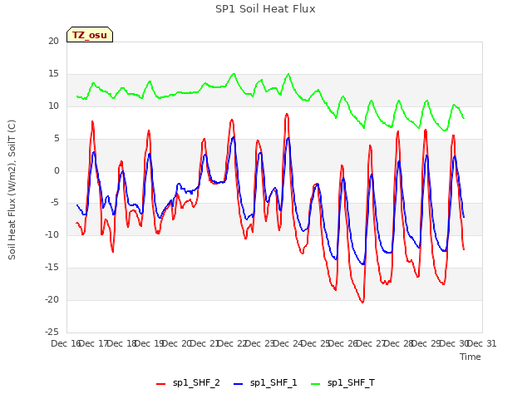532x399 pixels.
Task: Click the y-axis tick label 5
Action: 57,139
